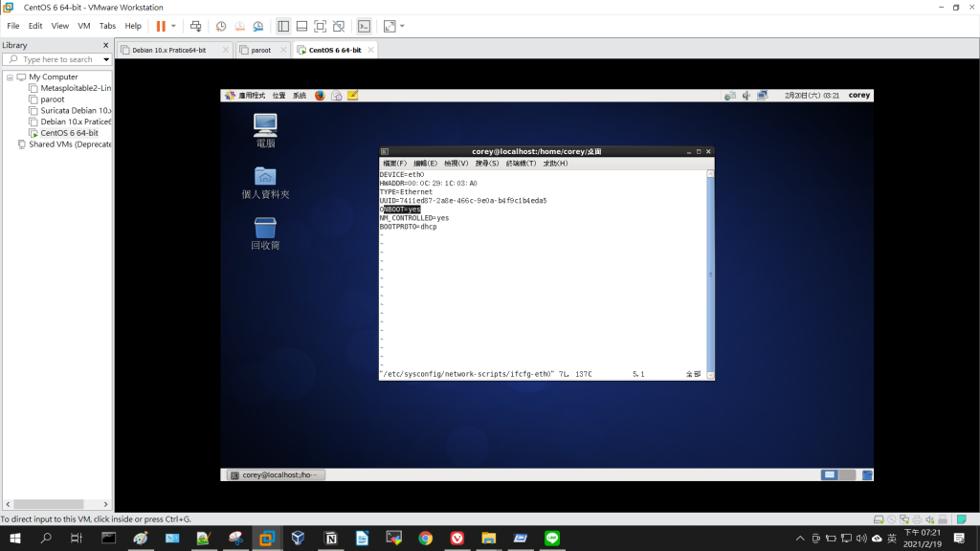Screen dimensions: 980x551
Task: Open the Library search filter dropdown
Action: pos(106,59)
